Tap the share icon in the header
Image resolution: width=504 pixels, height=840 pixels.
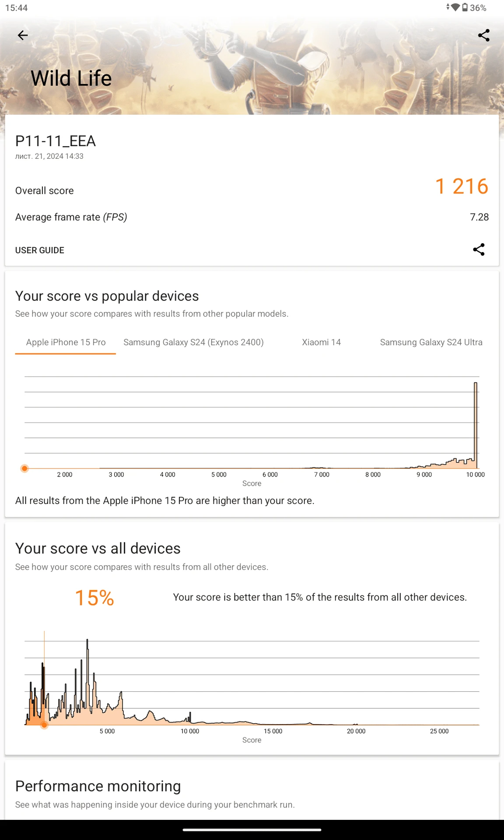pyautogui.click(x=483, y=35)
